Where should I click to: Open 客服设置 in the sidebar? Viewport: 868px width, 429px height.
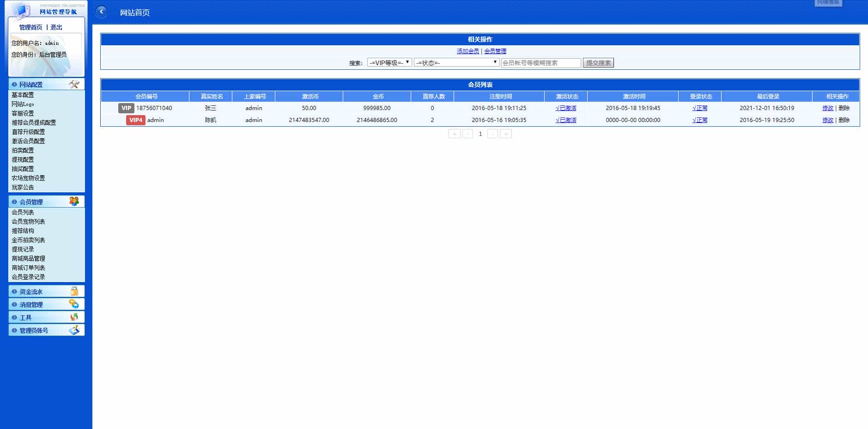[x=23, y=113]
